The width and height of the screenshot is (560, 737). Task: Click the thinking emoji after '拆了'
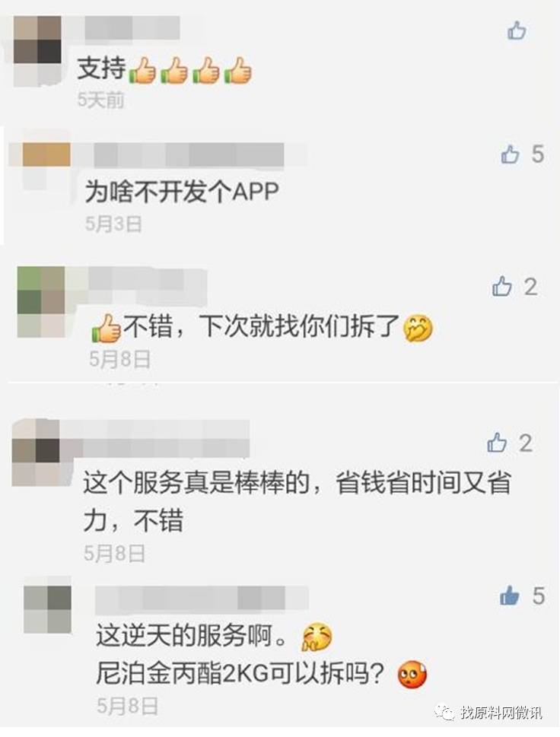pos(418,329)
